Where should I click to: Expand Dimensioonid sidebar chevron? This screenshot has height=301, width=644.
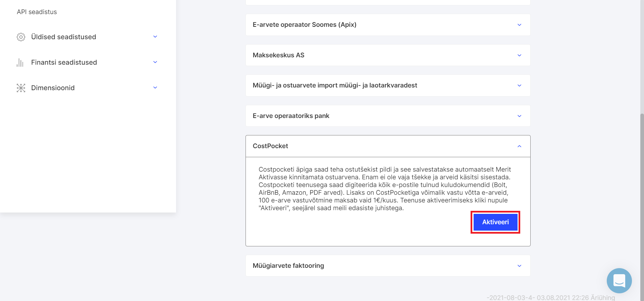click(155, 87)
